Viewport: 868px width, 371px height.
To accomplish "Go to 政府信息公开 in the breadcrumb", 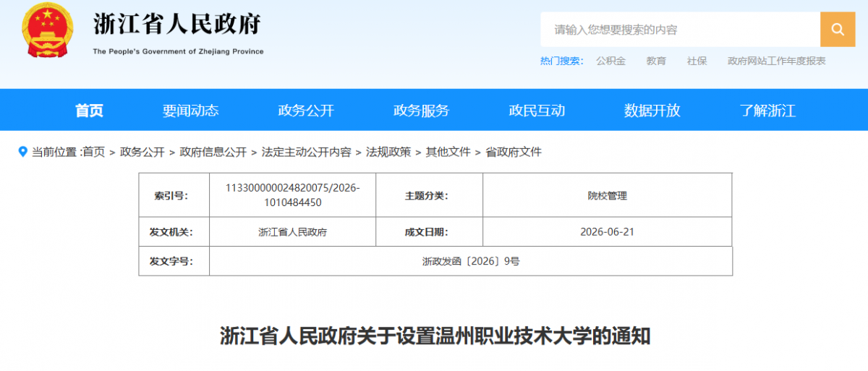I will [213, 152].
